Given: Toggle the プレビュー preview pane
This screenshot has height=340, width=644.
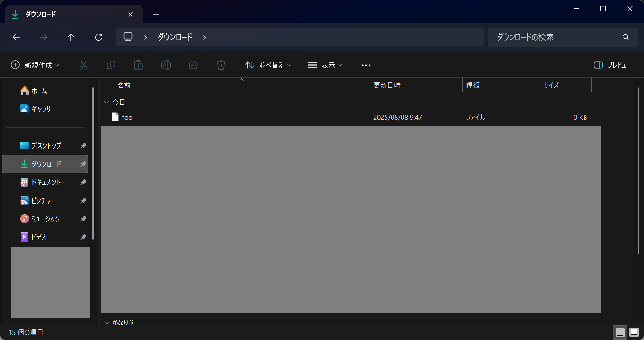Looking at the screenshot, I should (x=612, y=65).
